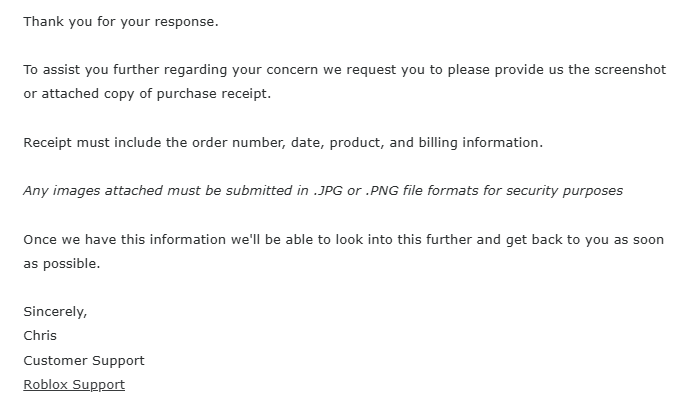Image resolution: width=691 pixels, height=407 pixels.
Task: Click the name "Chris" in the signature
Action: click(x=40, y=336)
